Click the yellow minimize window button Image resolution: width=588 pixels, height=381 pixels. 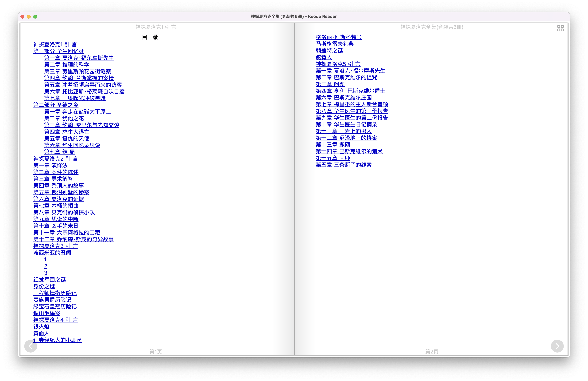29,17
